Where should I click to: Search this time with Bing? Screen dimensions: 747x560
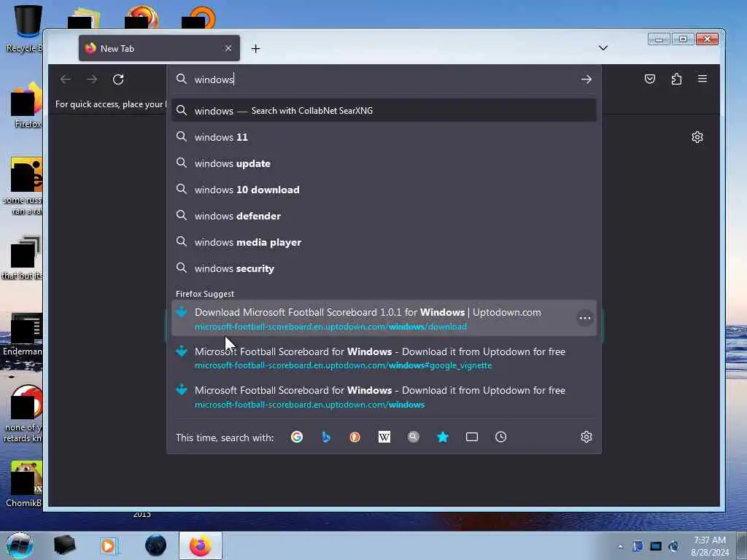tap(326, 437)
